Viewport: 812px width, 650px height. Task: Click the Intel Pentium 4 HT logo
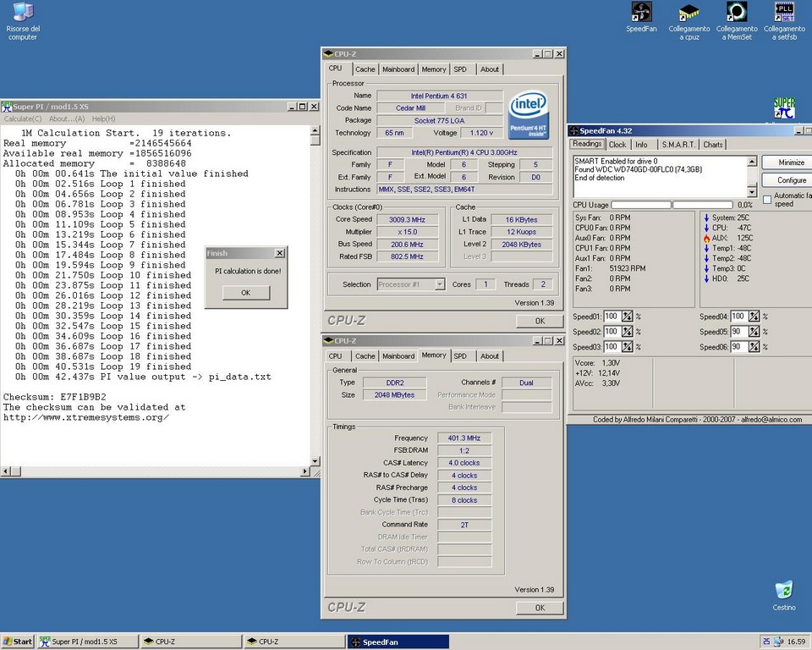coord(528,115)
